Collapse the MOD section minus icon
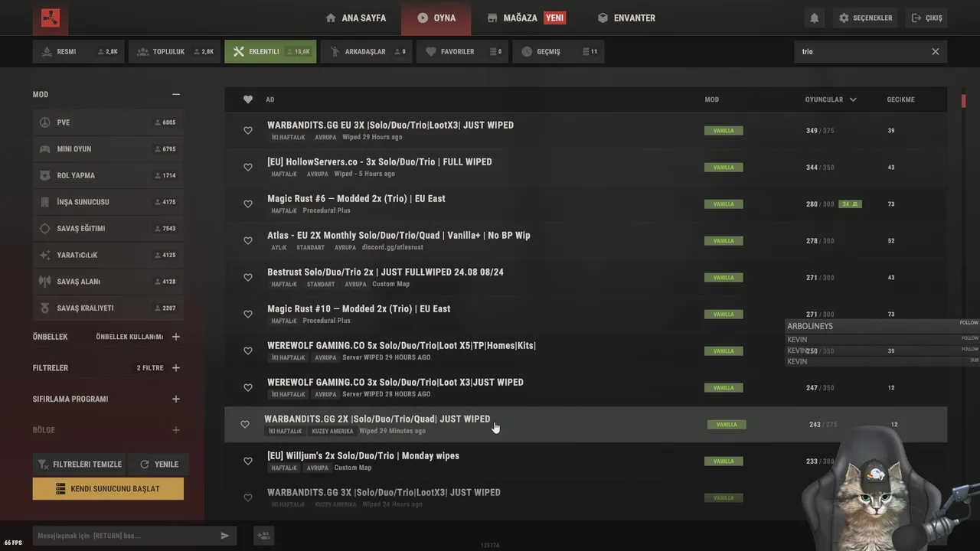Viewport: 980px width, 551px height. (176, 94)
